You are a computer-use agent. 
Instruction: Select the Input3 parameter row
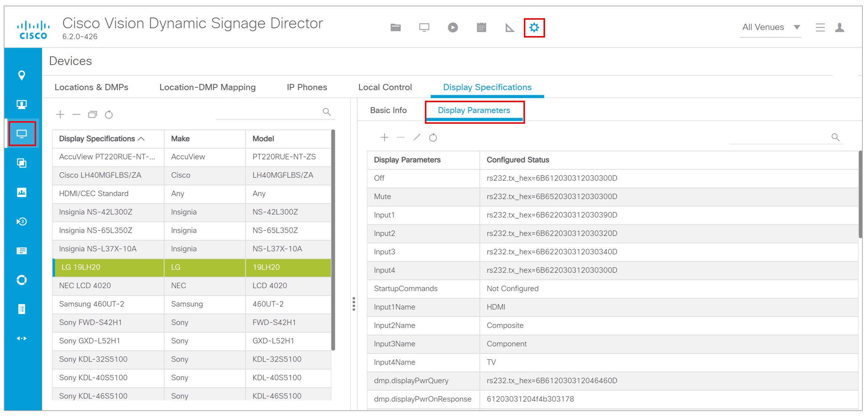pyautogui.click(x=612, y=252)
